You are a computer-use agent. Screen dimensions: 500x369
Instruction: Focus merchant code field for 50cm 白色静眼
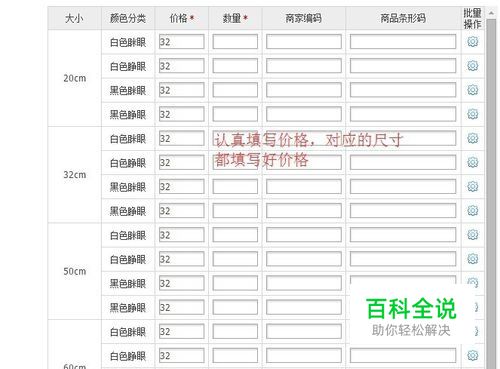pos(304,259)
